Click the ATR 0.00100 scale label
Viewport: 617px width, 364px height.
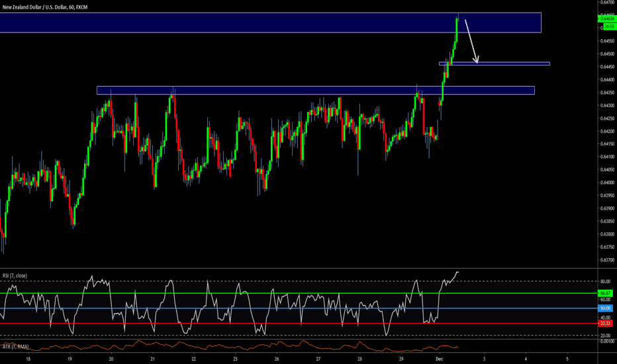pyautogui.click(x=608, y=341)
